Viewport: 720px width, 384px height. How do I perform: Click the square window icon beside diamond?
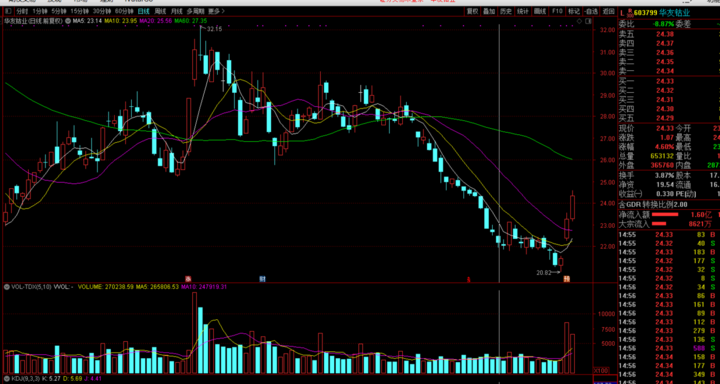pos(588,21)
